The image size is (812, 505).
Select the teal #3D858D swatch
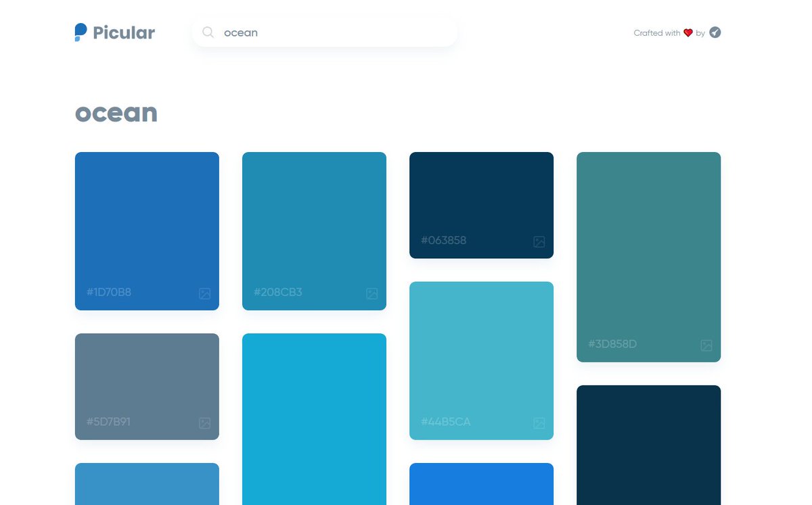[x=648, y=257]
